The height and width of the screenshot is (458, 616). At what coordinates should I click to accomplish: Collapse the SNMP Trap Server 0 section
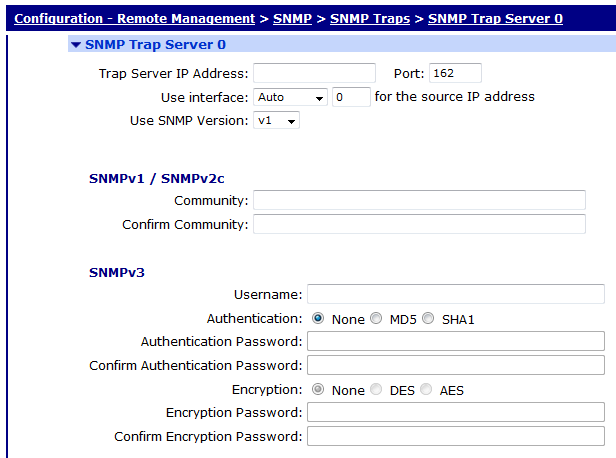coord(76,45)
